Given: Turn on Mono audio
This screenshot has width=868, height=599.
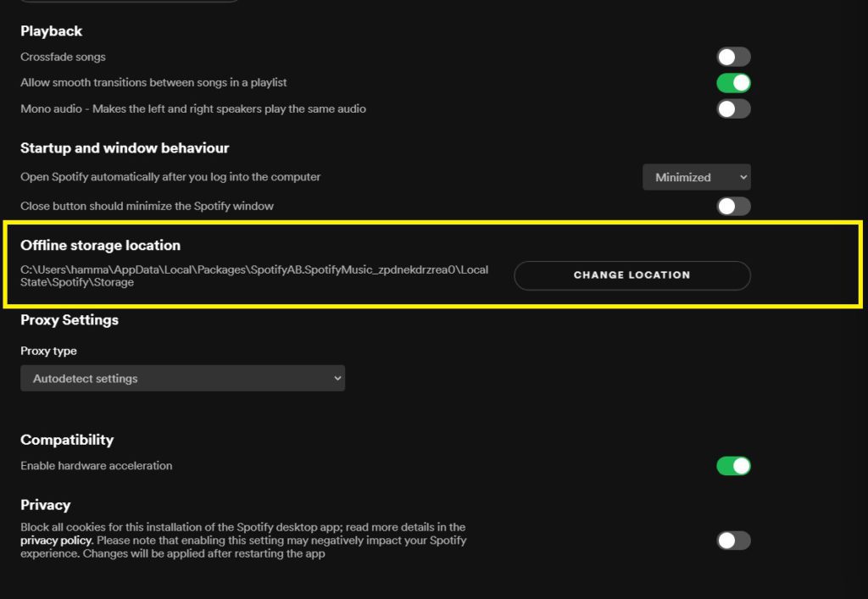Looking at the screenshot, I should coord(732,108).
